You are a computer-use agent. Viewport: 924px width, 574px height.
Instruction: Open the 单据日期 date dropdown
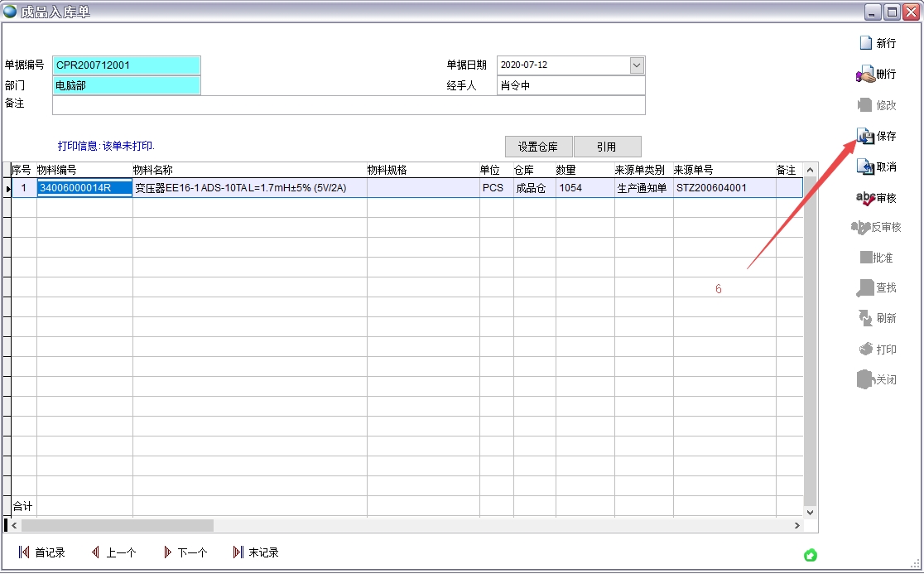point(637,65)
